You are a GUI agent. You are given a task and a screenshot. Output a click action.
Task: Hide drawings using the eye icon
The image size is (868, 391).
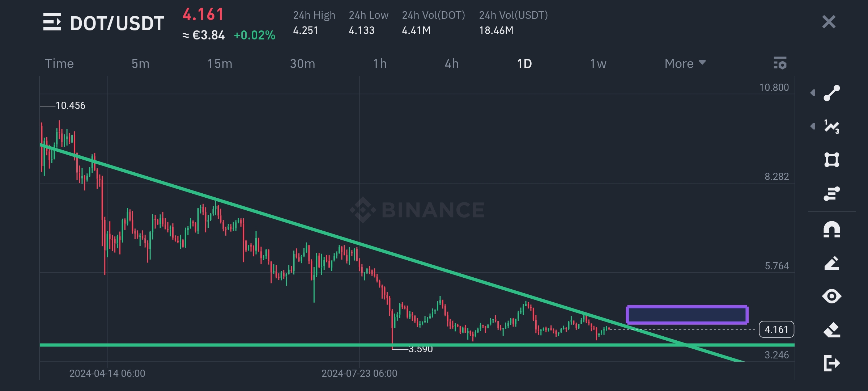[831, 297]
